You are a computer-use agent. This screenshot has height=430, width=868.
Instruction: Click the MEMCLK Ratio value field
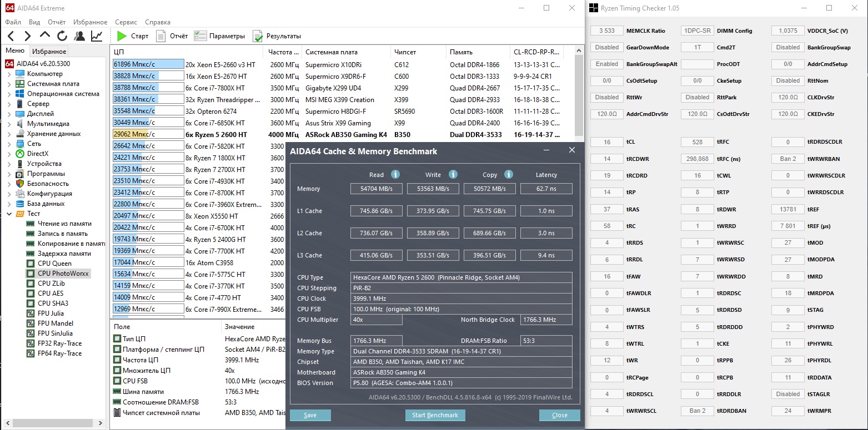pyautogui.click(x=606, y=31)
